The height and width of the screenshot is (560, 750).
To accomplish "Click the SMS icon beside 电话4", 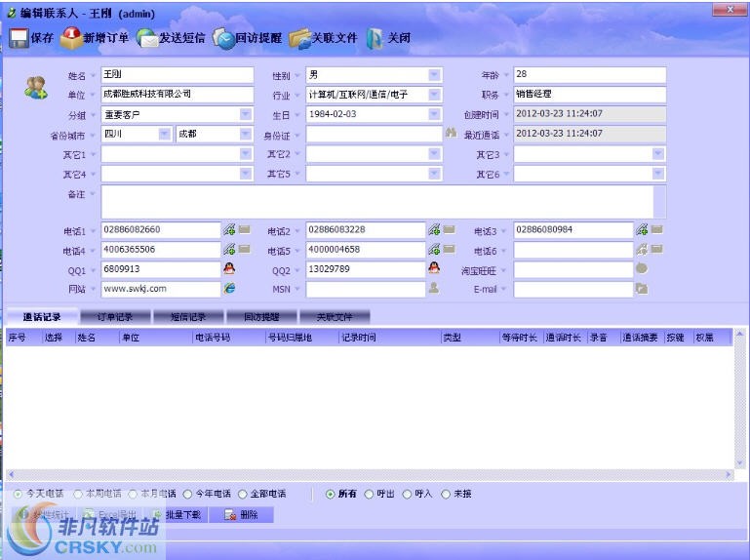I will (x=245, y=249).
